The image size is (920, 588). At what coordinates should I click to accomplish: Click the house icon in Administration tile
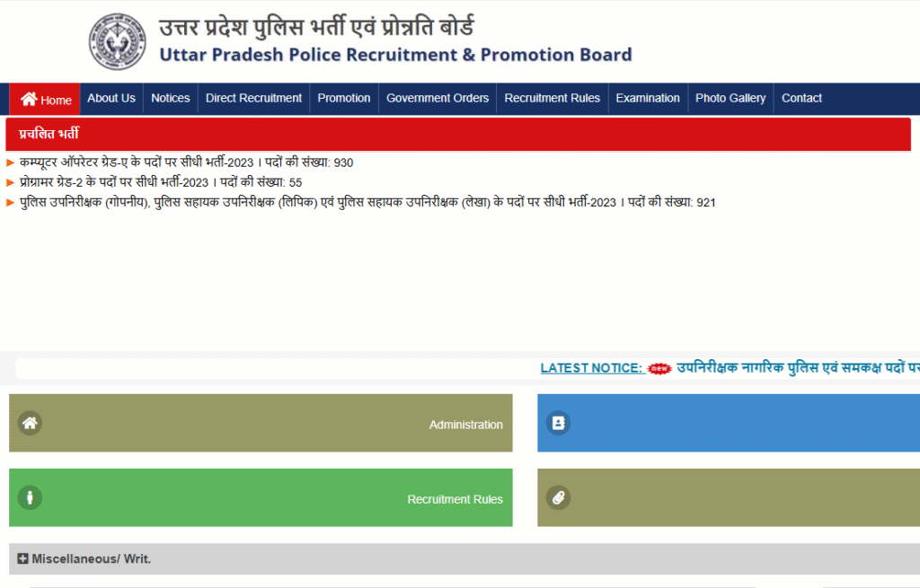(30, 423)
